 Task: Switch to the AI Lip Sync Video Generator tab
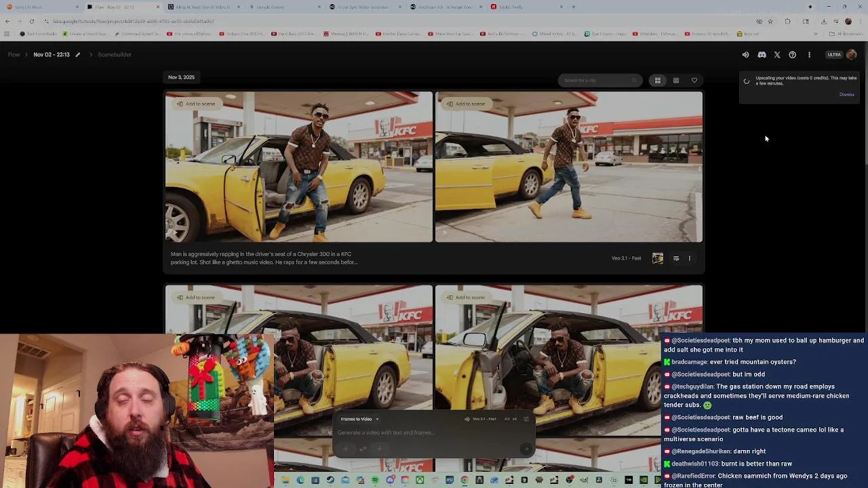[363, 7]
